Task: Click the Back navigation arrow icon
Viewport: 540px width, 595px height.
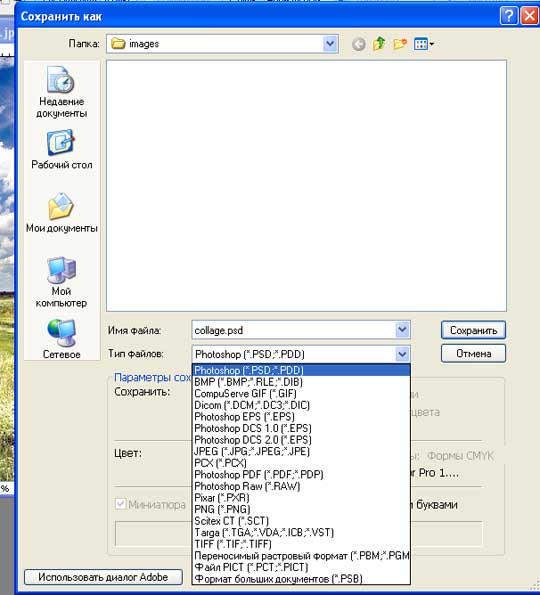Action: 359,44
